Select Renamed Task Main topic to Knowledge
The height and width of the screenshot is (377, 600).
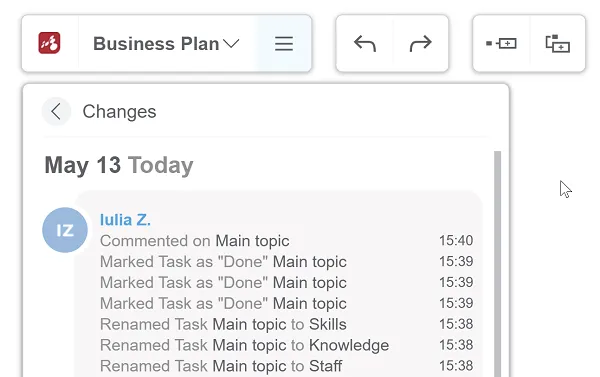point(286,345)
